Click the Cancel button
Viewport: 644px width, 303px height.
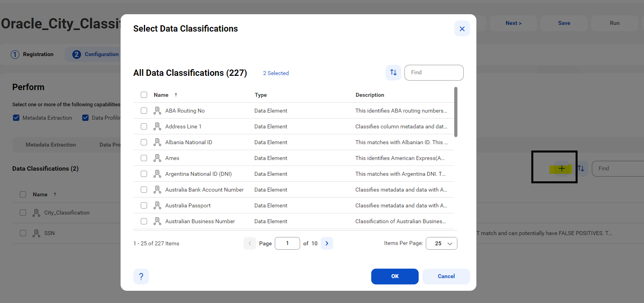(x=446, y=277)
